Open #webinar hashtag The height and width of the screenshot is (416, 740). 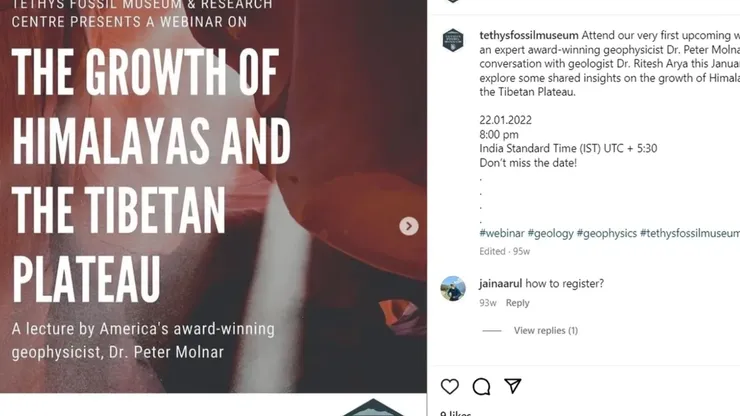[x=502, y=233]
